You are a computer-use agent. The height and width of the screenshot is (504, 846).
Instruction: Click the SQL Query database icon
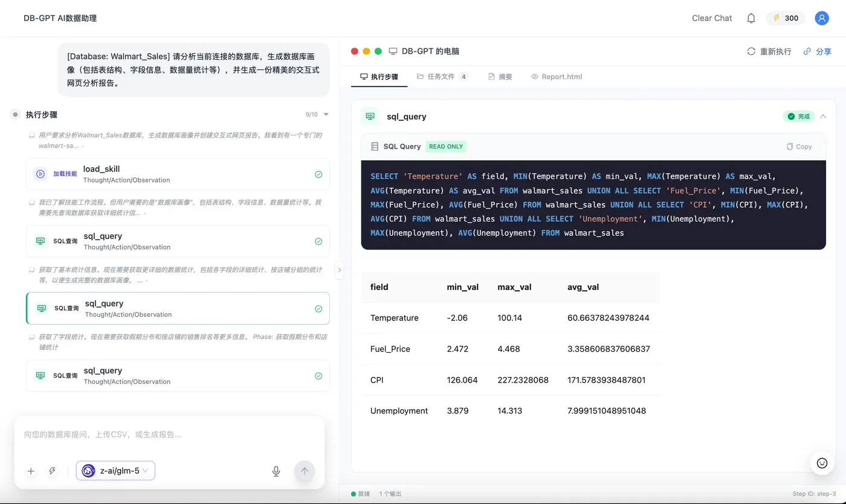375,146
